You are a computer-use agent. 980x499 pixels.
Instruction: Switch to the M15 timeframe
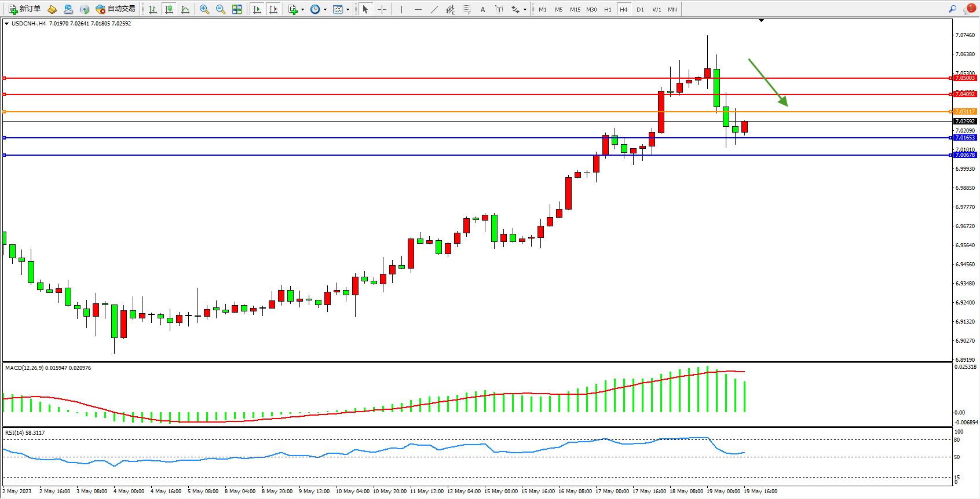[575, 9]
